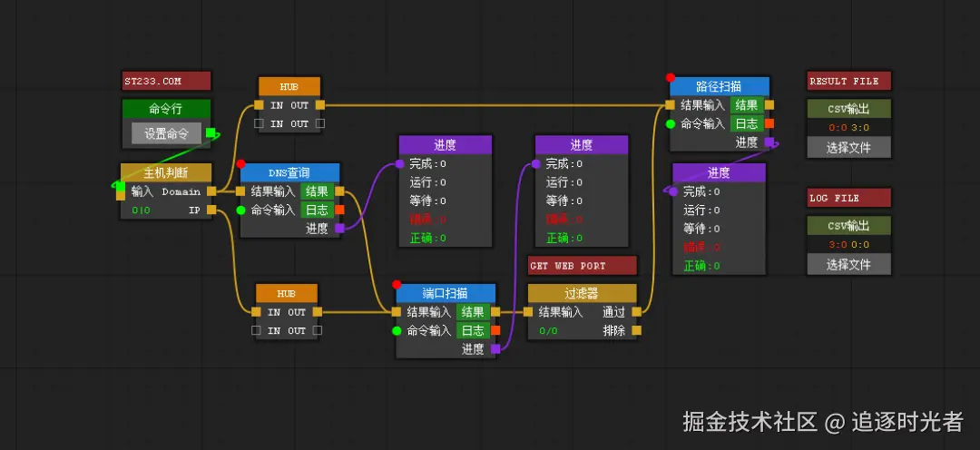The image size is (980, 450).
Task: Click DNS查询 结果输入 input port
Action: click(x=240, y=191)
